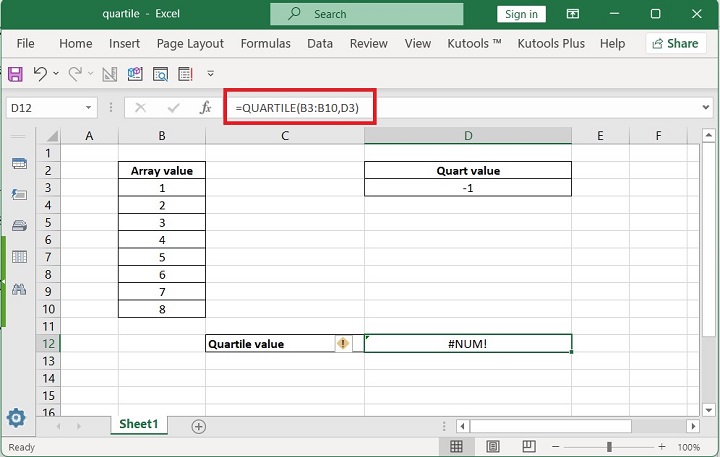720x457 pixels.
Task: Add a new sheet with the plus icon
Action: (198, 426)
